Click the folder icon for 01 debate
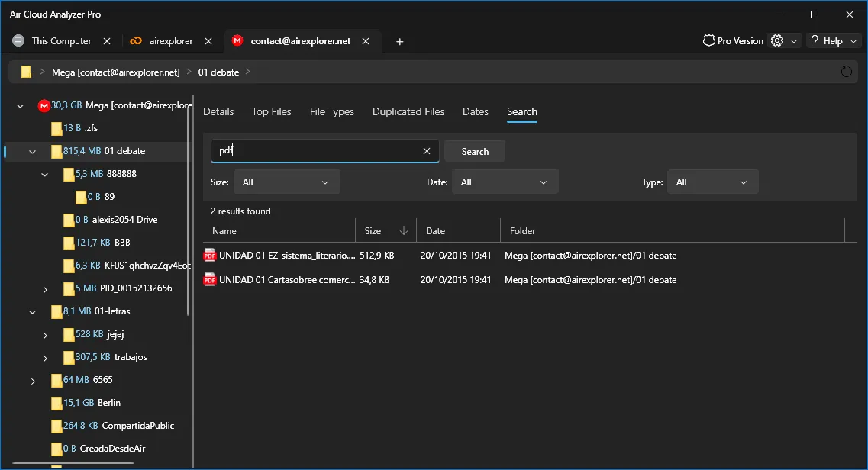 click(x=56, y=152)
